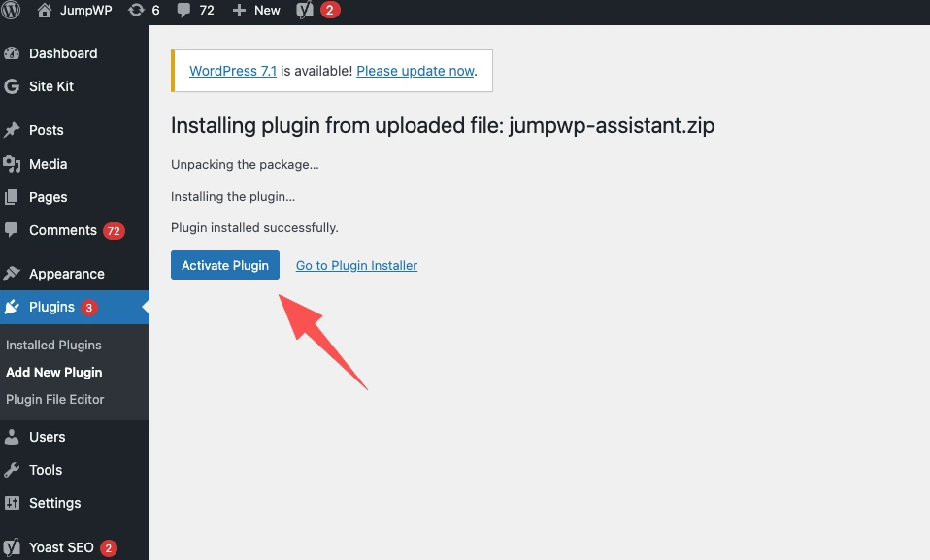
Task: Open the 6 updates count in admin bar
Action: click(156, 10)
